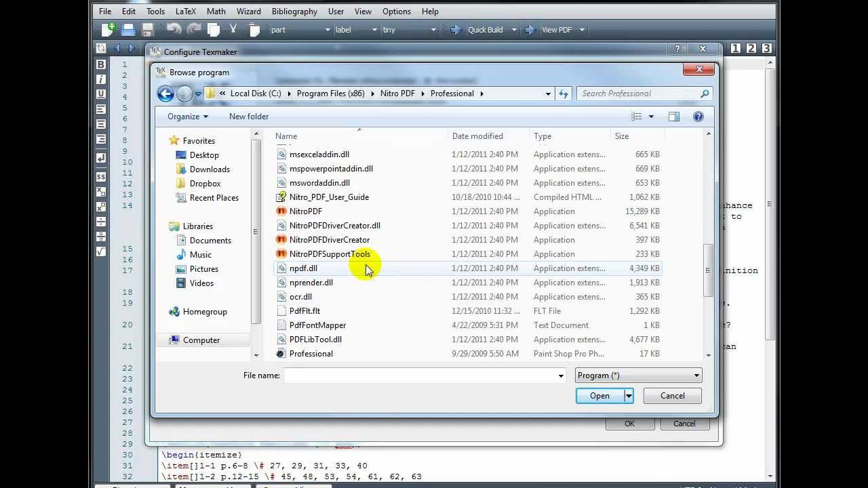Run View PDF with its arrow icon
The image size is (868, 488).
click(x=529, y=30)
